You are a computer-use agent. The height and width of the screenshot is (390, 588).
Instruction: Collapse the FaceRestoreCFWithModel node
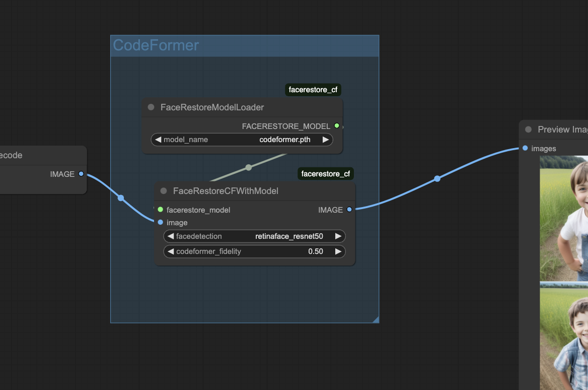pos(163,191)
